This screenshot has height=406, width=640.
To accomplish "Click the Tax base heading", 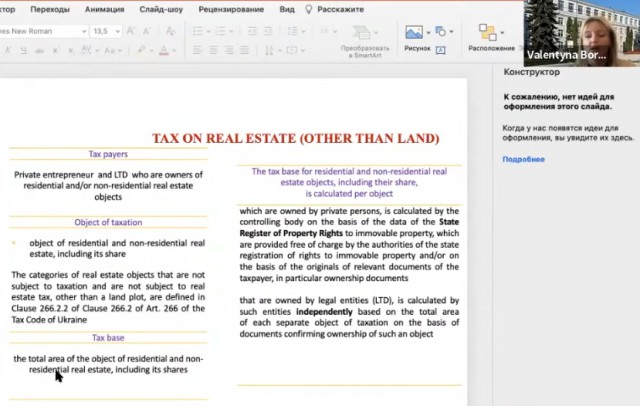I will 108,337.
